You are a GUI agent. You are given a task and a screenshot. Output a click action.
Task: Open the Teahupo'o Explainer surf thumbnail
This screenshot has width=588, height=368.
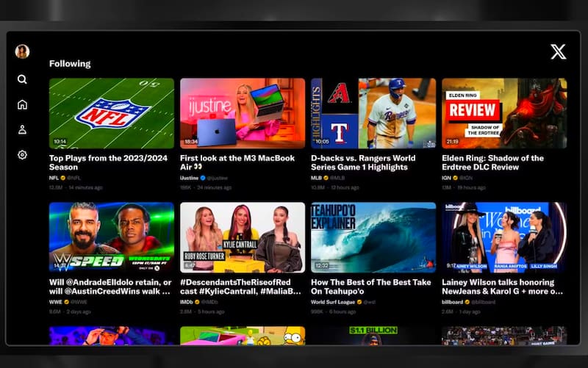point(373,237)
